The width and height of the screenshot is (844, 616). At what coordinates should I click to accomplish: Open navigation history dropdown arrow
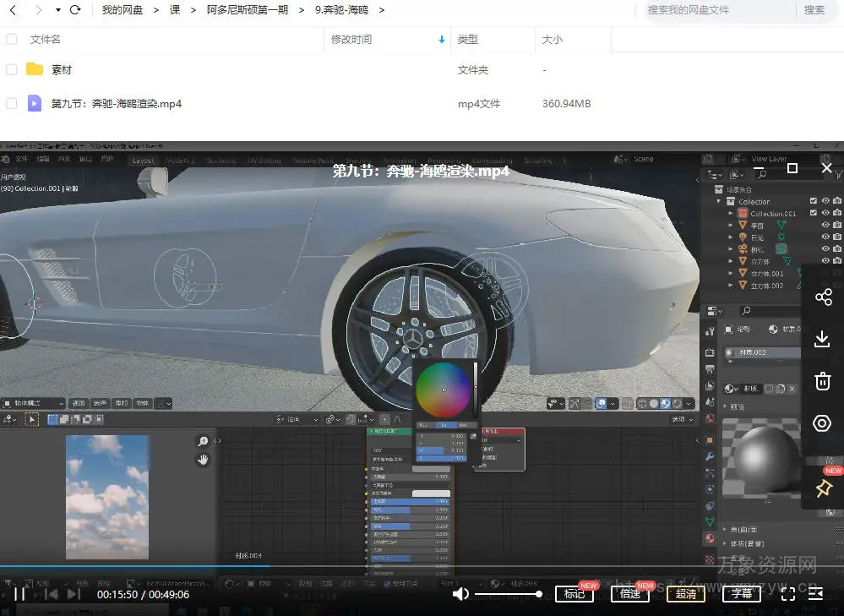[x=57, y=10]
